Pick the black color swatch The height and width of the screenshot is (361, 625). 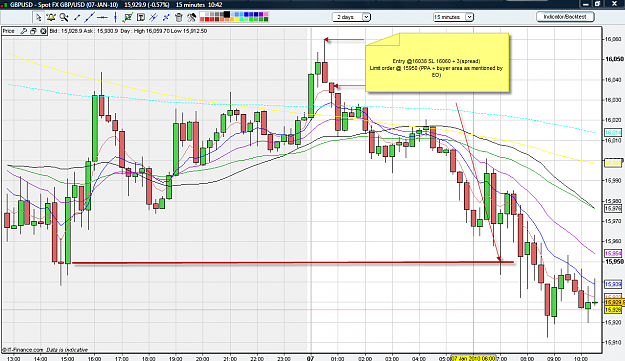[226, 14]
